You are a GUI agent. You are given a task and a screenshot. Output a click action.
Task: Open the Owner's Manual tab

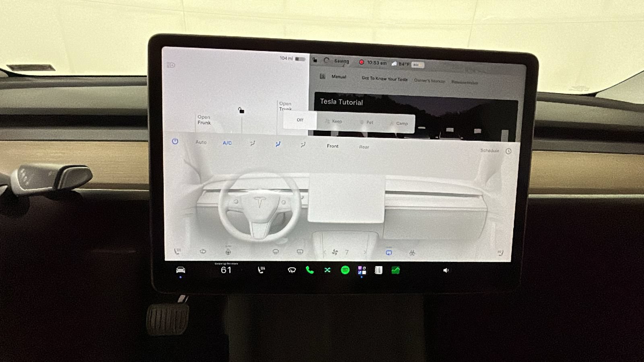[x=430, y=81]
